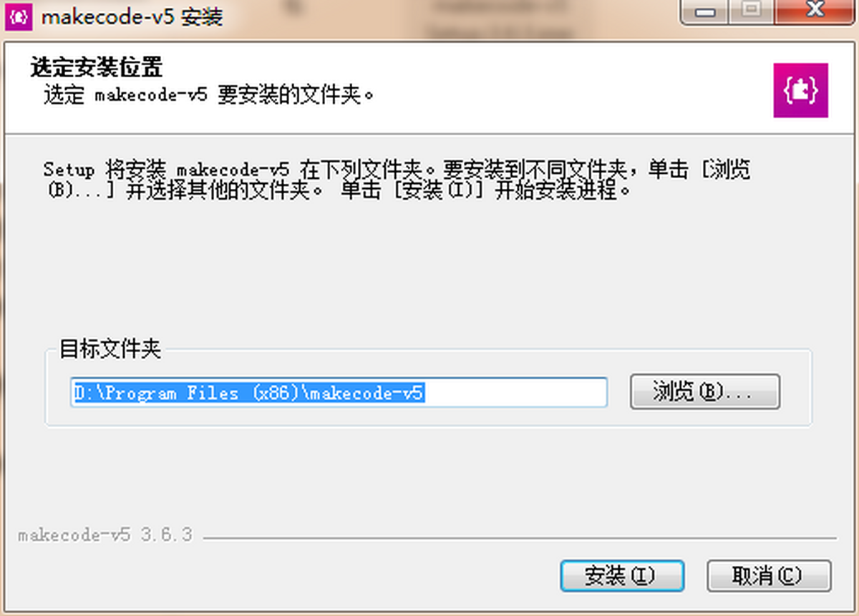Click the 选定安装位置 heading text
This screenshot has width=859, height=616.
[96, 67]
